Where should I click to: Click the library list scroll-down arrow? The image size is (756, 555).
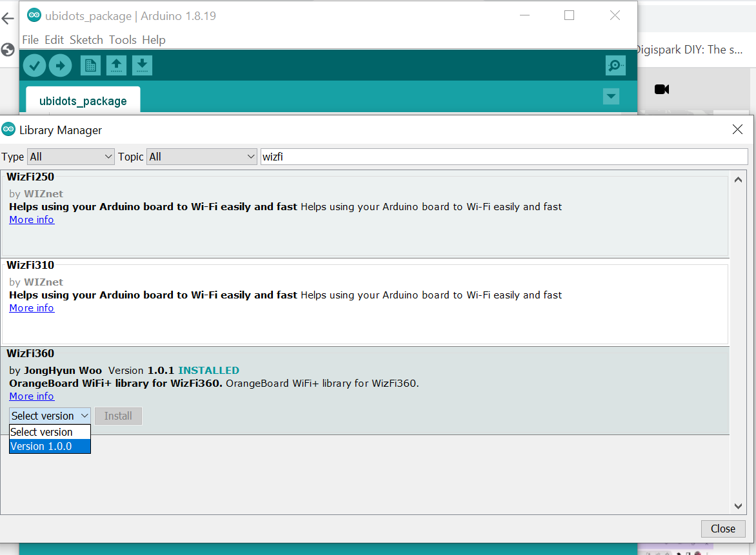738,506
